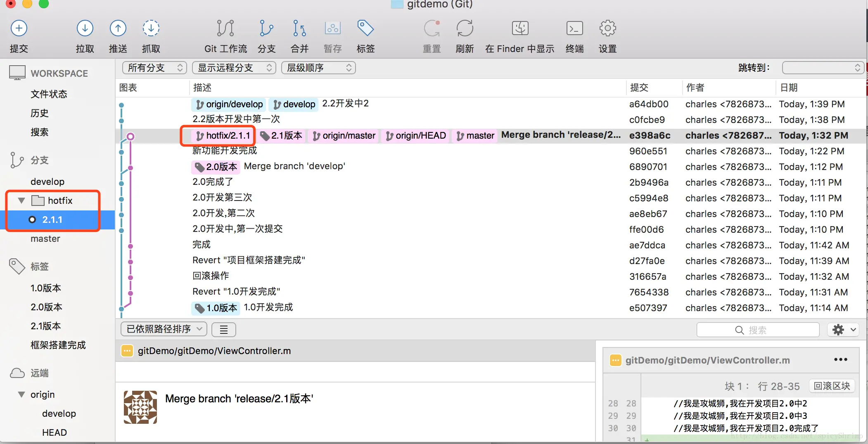Click the hotfix/2.1.1 branch badge
This screenshot has width=868, height=444.
pyautogui.click(x=223, y=136)
